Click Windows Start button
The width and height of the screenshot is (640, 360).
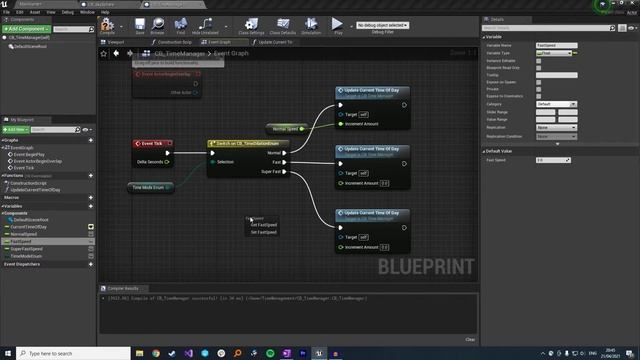coord(8,353)
